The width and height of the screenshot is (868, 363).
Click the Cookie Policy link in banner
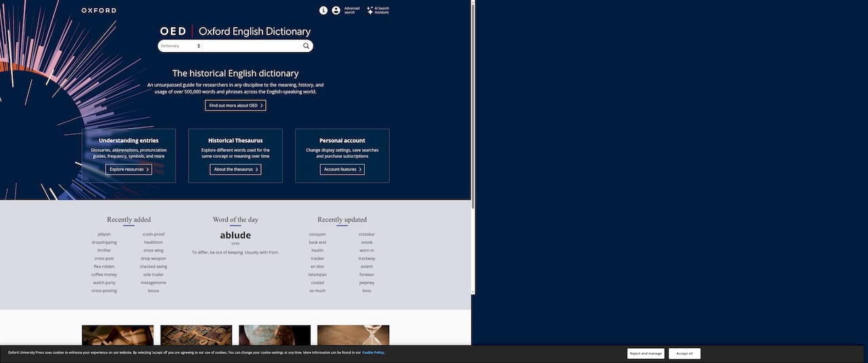(x=373, y=353)
